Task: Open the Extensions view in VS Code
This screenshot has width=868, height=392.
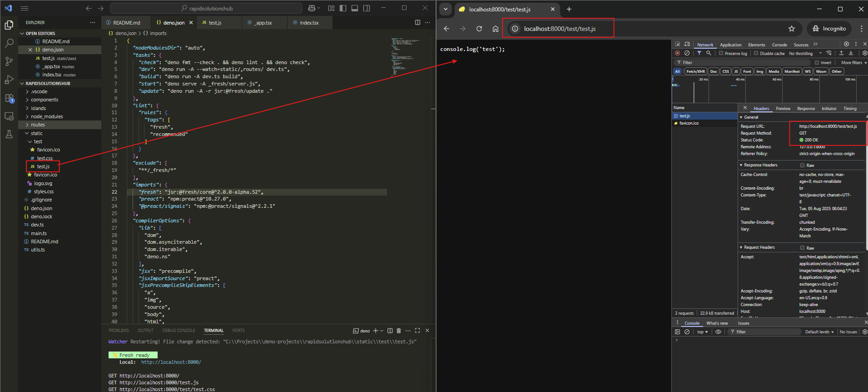Action: (x=9, y=98)
